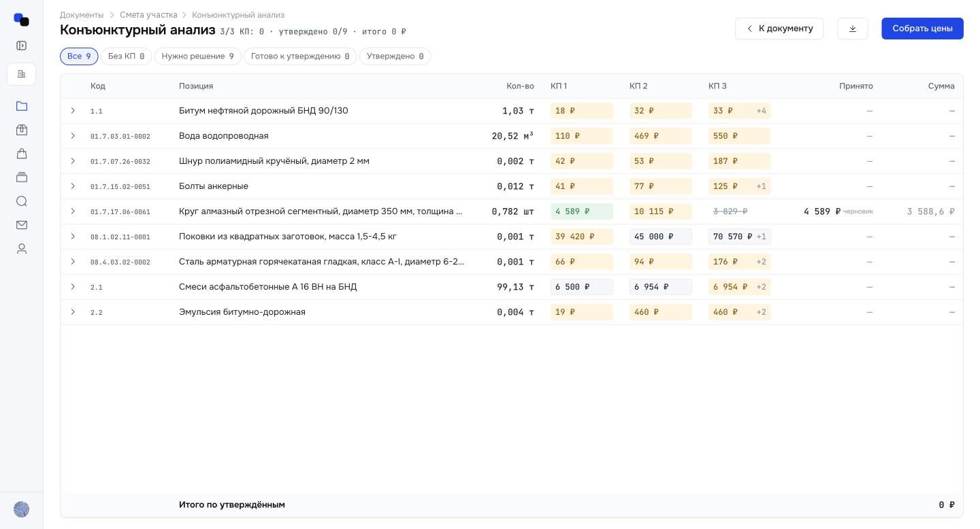Open the shopping bag sidebar icon
The height and width of the screenshot is (529, 980).
pyautogui.click(x=22, y=154)
